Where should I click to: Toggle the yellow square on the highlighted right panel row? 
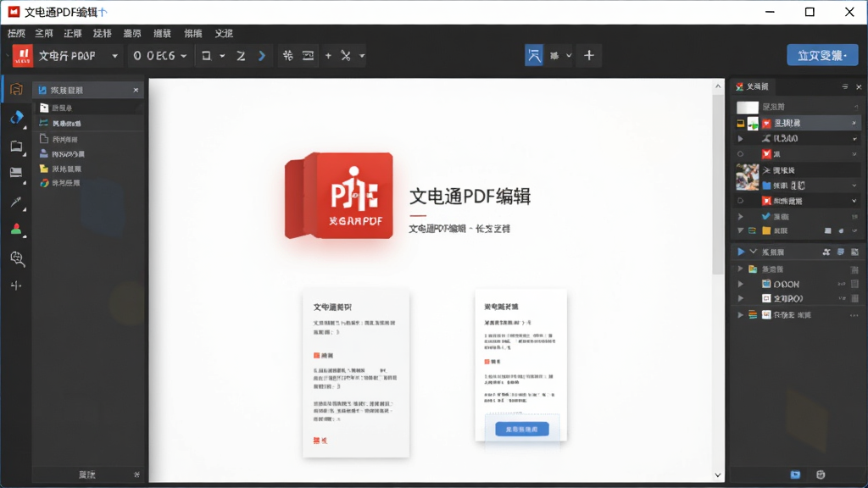pos(741,124)
